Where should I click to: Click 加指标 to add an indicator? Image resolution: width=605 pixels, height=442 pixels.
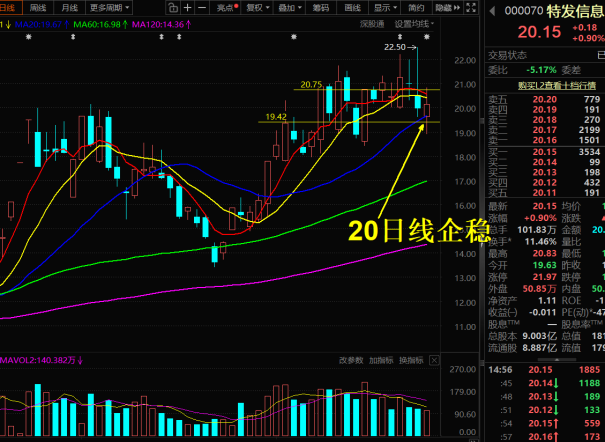381,360
